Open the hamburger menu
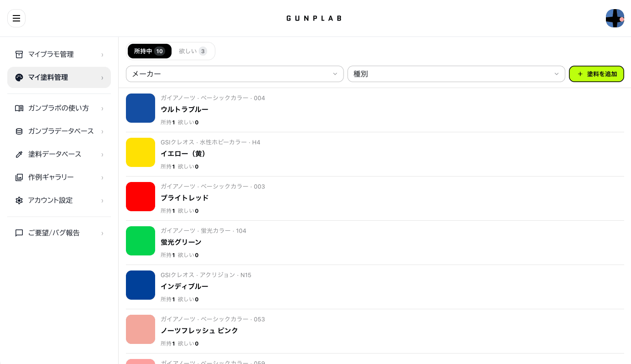The width and height of the screenshot is (631, 364). pos(16,18)
